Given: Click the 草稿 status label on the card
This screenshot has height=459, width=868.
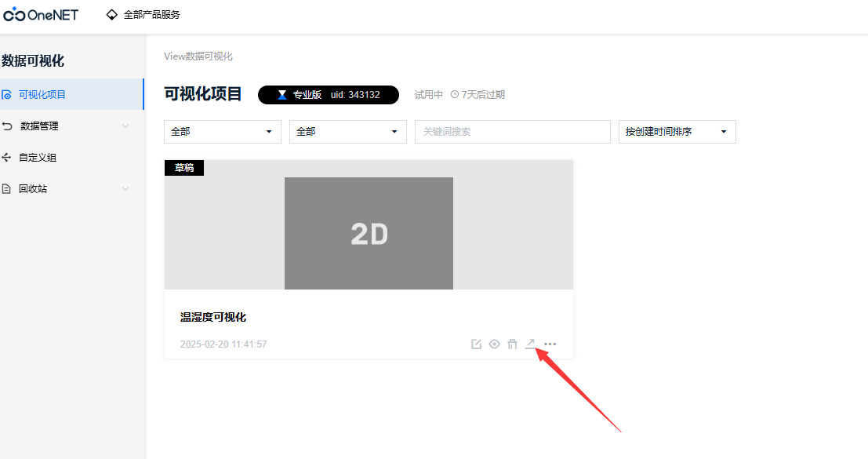Looking at the screenshot, I should (x=183, y=167).
